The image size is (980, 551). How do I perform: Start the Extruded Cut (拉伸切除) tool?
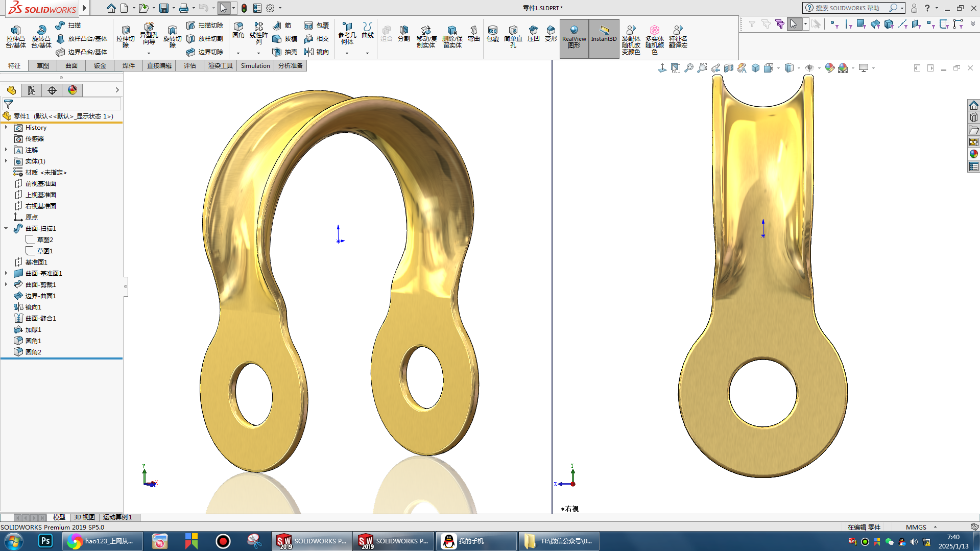[126, 37]
